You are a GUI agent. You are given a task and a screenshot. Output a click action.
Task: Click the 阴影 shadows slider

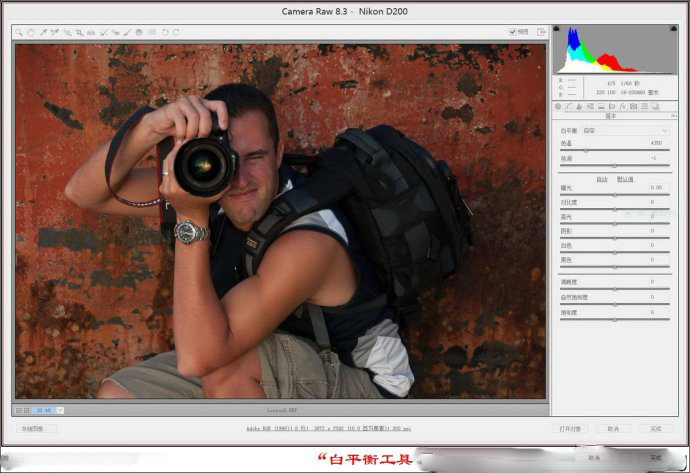pyautogui.click(x=615, y=238)
